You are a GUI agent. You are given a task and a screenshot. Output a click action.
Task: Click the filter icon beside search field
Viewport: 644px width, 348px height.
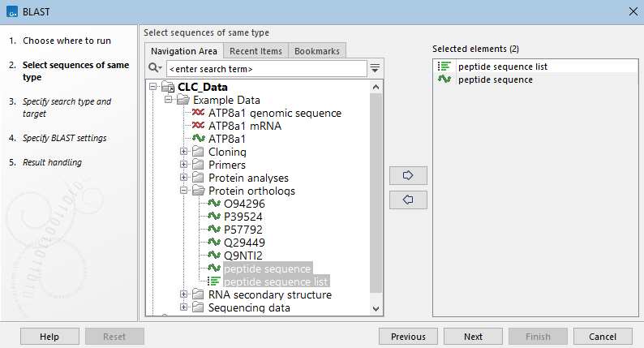375,69
